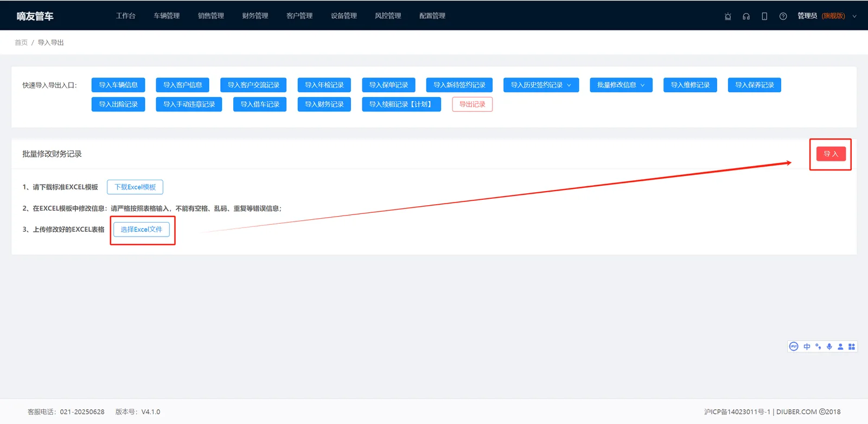Click 导入年检记录 button

(324, 85)
